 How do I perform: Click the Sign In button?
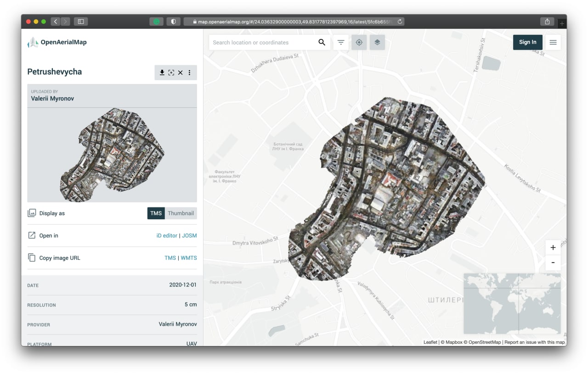tap(528, 42)
